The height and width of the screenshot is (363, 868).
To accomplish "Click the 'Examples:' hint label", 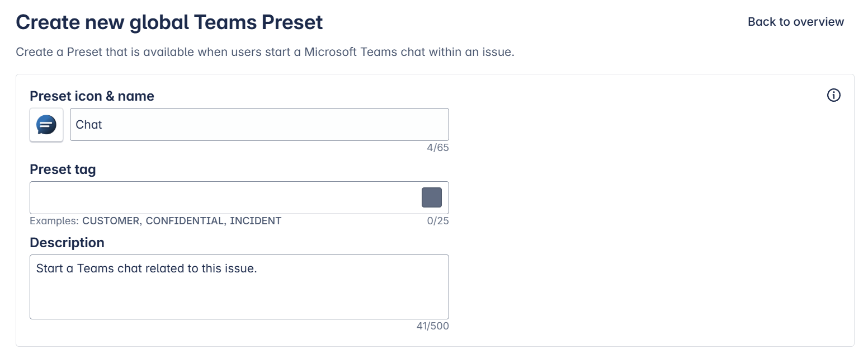I will 54,221.
